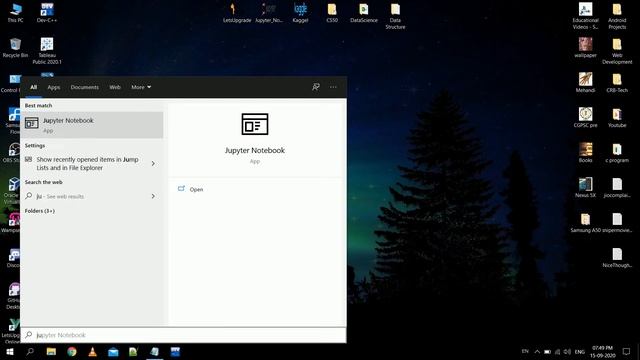Open c program desktop folder

coord(617,153)
